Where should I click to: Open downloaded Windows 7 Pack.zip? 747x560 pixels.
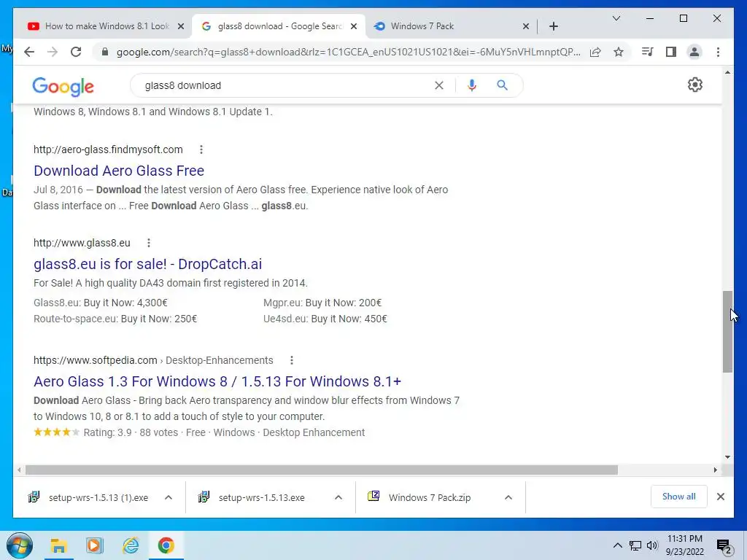click(x=429, y=497)
